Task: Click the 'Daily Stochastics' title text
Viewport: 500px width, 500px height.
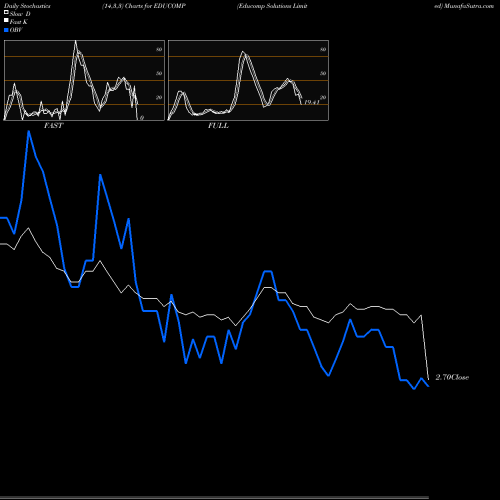Action: 27,6
